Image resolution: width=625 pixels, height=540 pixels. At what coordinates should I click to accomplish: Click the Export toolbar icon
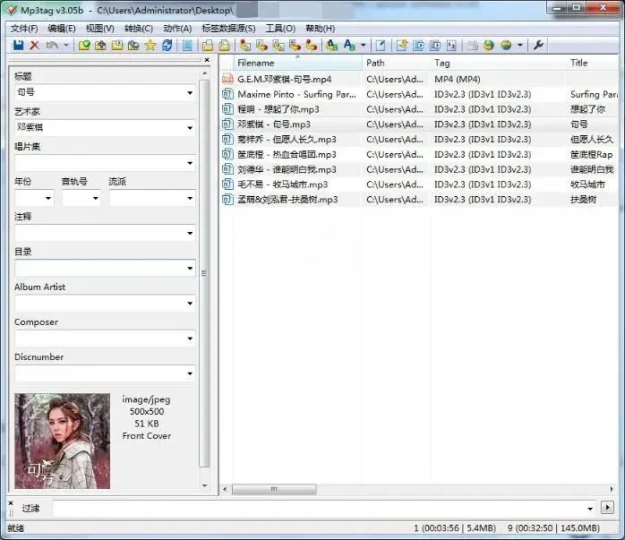pos(402,45)
